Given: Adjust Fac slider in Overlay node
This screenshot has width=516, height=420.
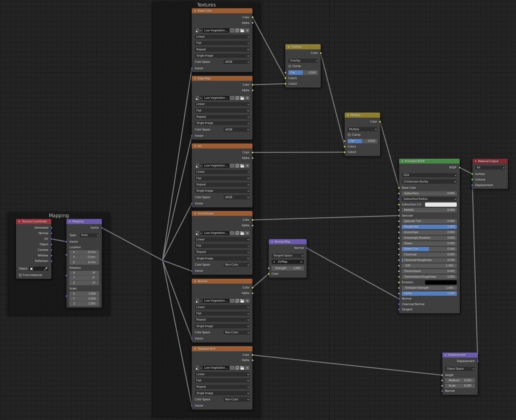Looking at the screenshot, I should (x=303, y=73).
